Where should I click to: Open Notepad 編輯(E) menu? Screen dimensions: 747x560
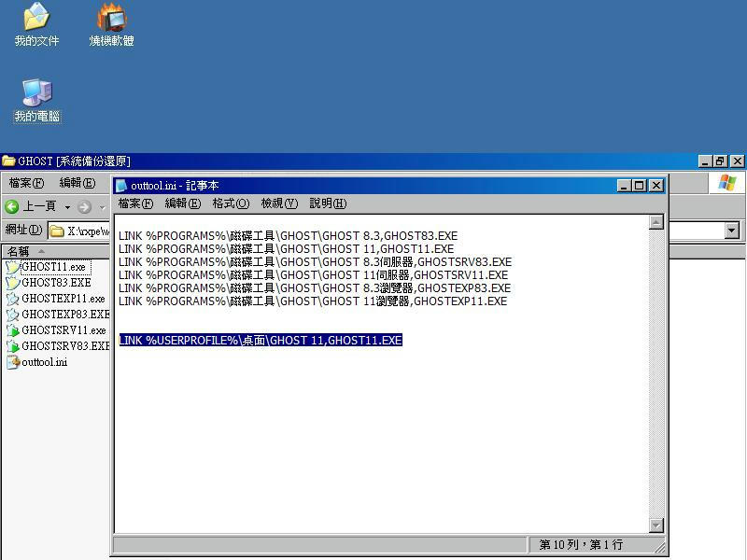tap(182, 203)
